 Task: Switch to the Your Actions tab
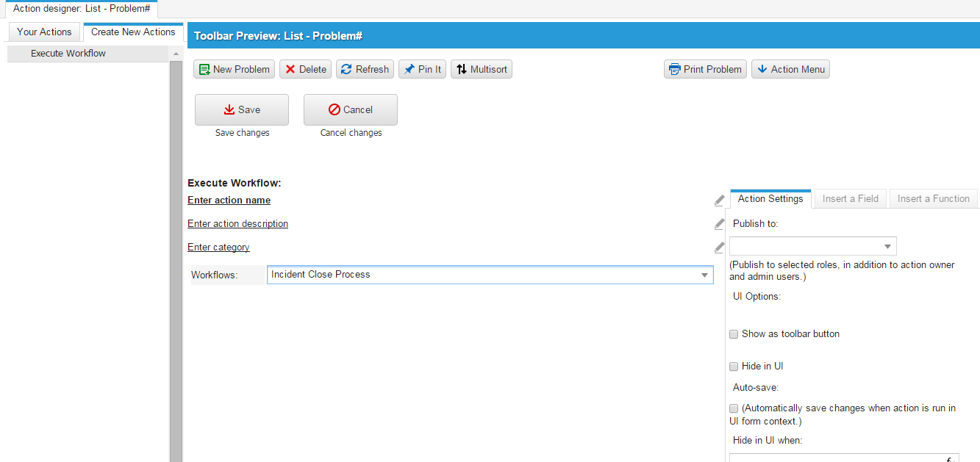[43, 32]
